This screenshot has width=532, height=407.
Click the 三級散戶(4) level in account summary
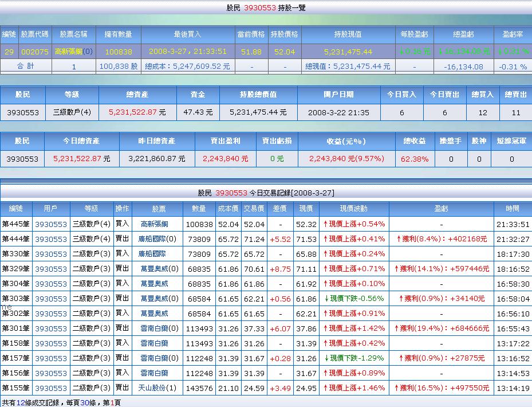[x=72, y=112]
